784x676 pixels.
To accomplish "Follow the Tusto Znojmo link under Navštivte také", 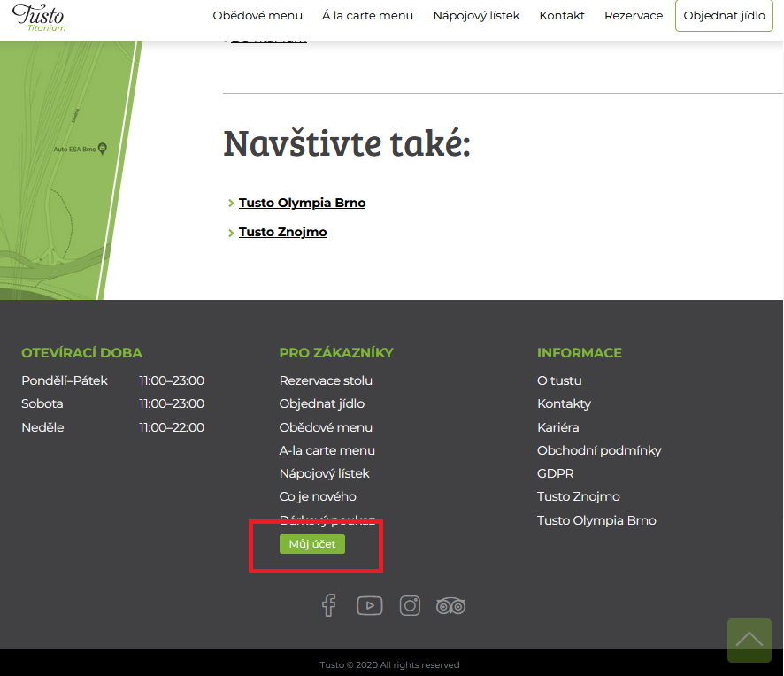I will [282, 232].
